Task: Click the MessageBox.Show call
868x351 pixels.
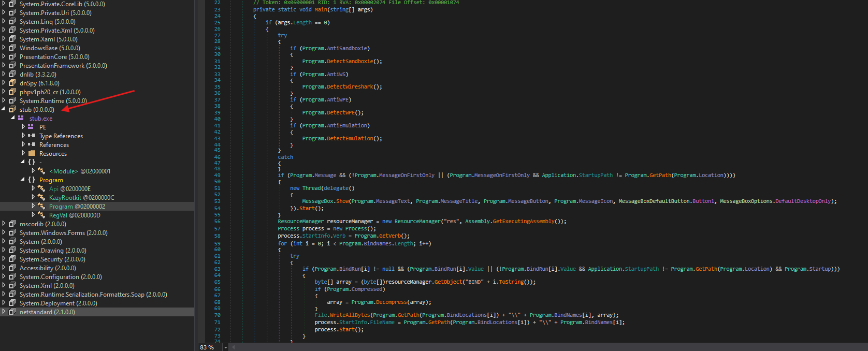Action: (x=326, y=201)
